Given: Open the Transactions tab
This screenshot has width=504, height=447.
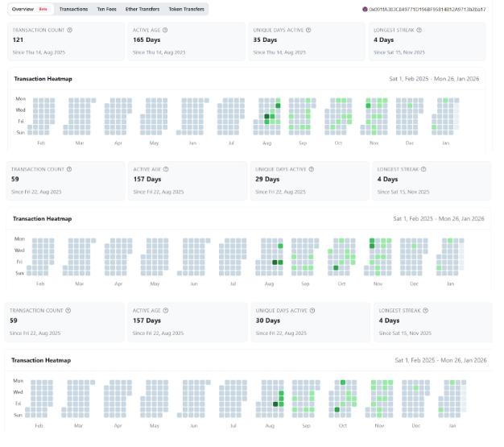Looking at the screenshot, I should (73, 9).
